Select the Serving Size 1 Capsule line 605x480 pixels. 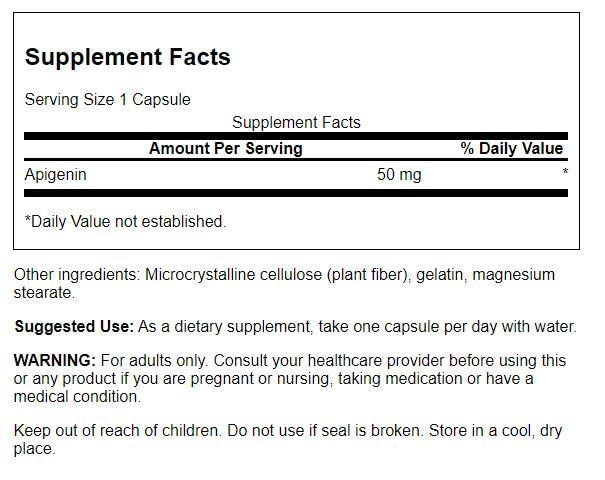coord(107,99)
